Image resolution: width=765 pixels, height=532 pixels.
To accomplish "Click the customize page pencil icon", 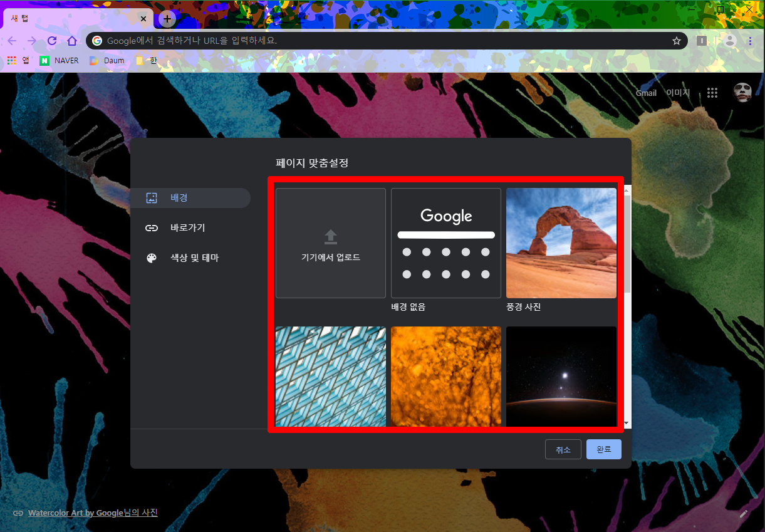I will click(x=744, y=513).
